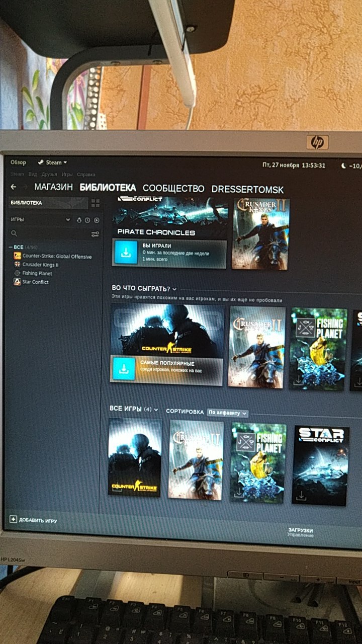Click the БИБЛИОТЕКА home button in sidebar

point(48,203)
